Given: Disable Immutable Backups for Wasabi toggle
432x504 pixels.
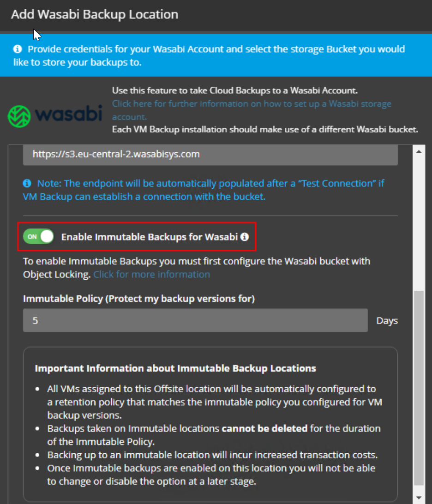Looking at the screenshot, I should point(39,237).
